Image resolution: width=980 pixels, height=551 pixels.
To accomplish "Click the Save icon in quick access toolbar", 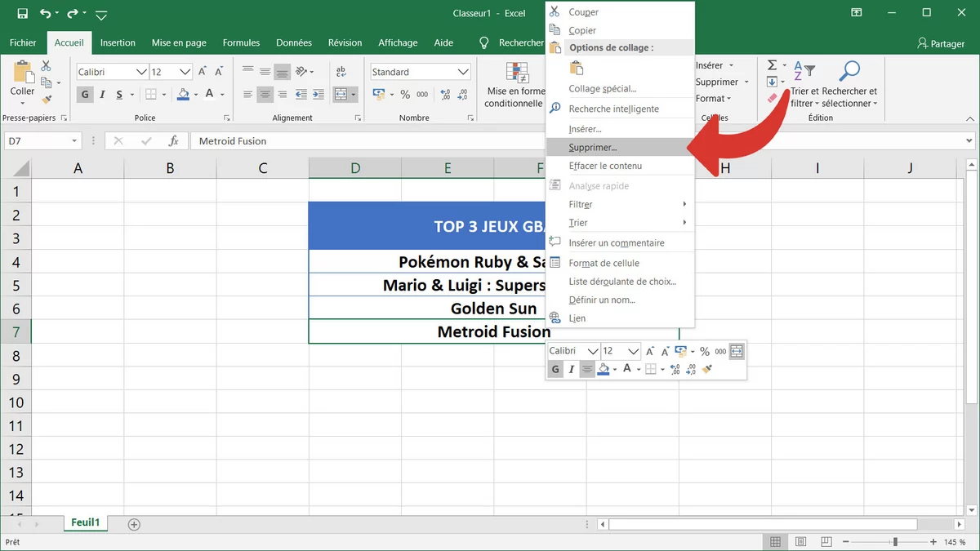I will tap(22, 13).
